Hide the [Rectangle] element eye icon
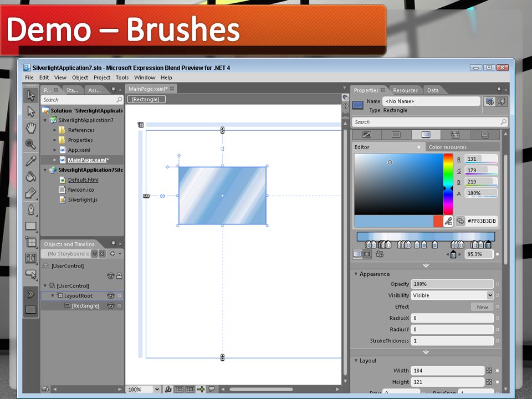The height and width of the screenshot is (399, 532). tap(111, 306)
